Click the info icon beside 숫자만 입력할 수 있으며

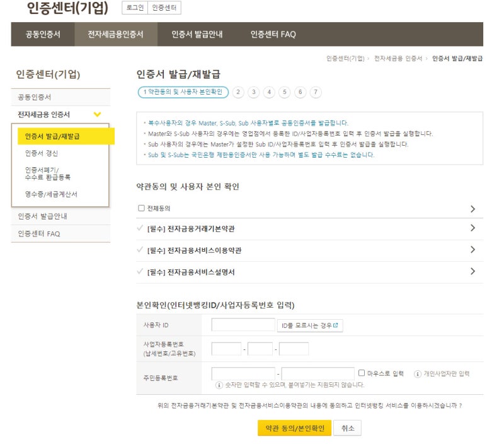coord(219,385)
